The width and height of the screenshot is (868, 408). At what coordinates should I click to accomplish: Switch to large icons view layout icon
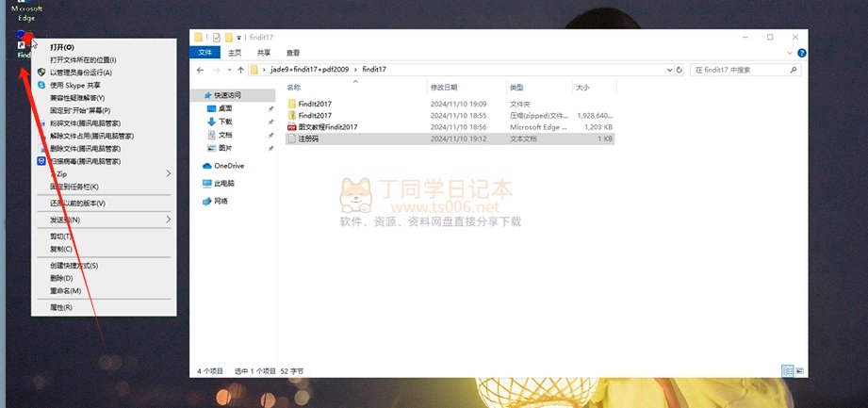click(x=799, y=371)
